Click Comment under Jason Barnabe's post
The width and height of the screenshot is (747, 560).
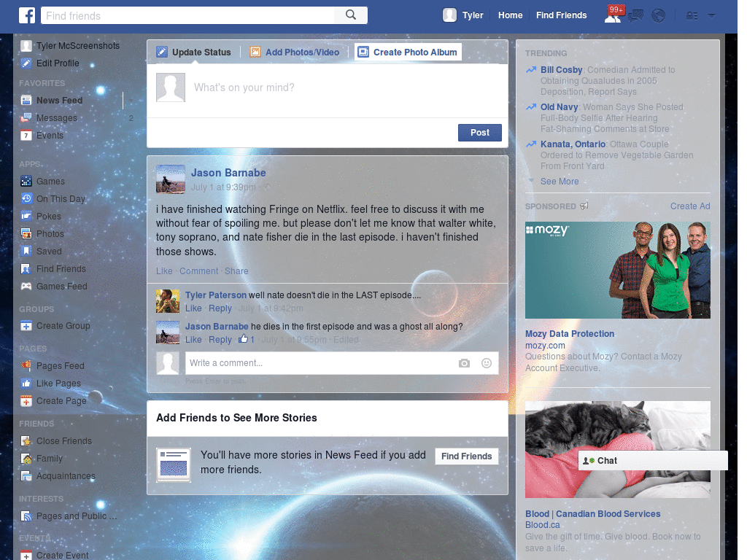[198, 271]
